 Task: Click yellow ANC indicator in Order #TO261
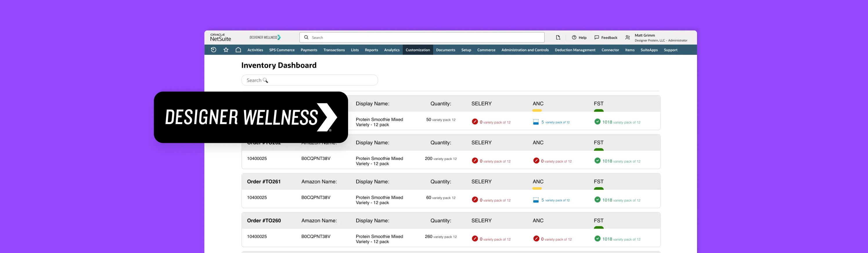point(537,188)
